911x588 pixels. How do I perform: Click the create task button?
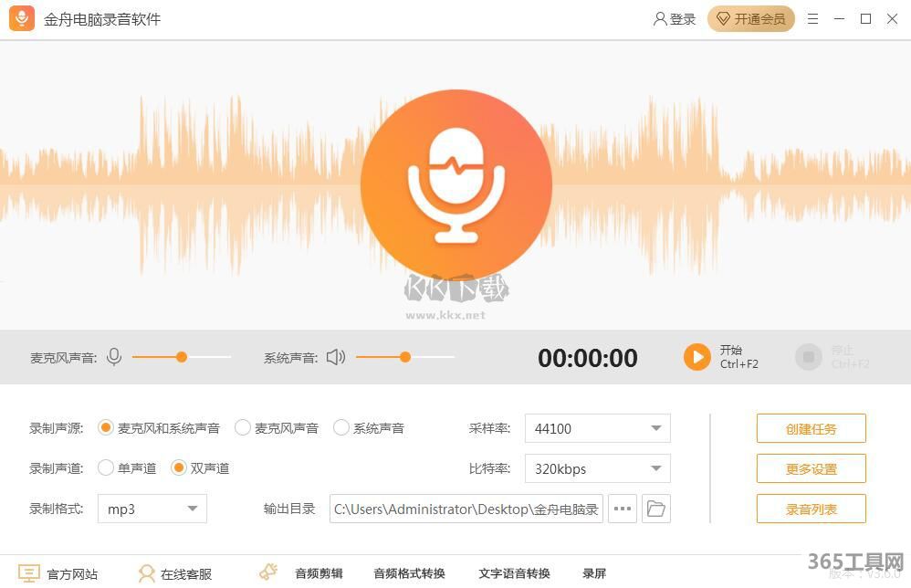coord(811,428)
